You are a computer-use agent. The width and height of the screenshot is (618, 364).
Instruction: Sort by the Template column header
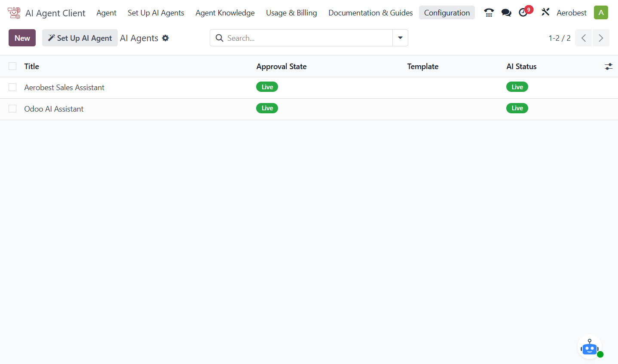[x=423, y=67]
